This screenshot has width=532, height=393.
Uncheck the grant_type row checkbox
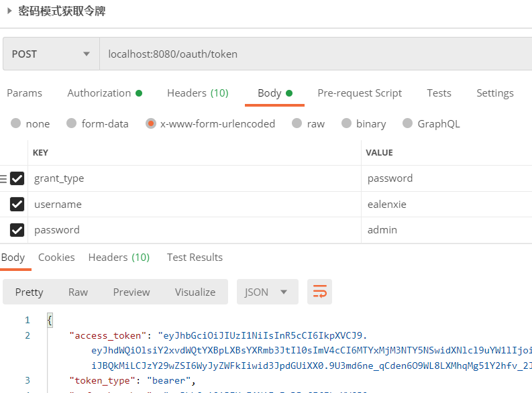click(17, 178)
